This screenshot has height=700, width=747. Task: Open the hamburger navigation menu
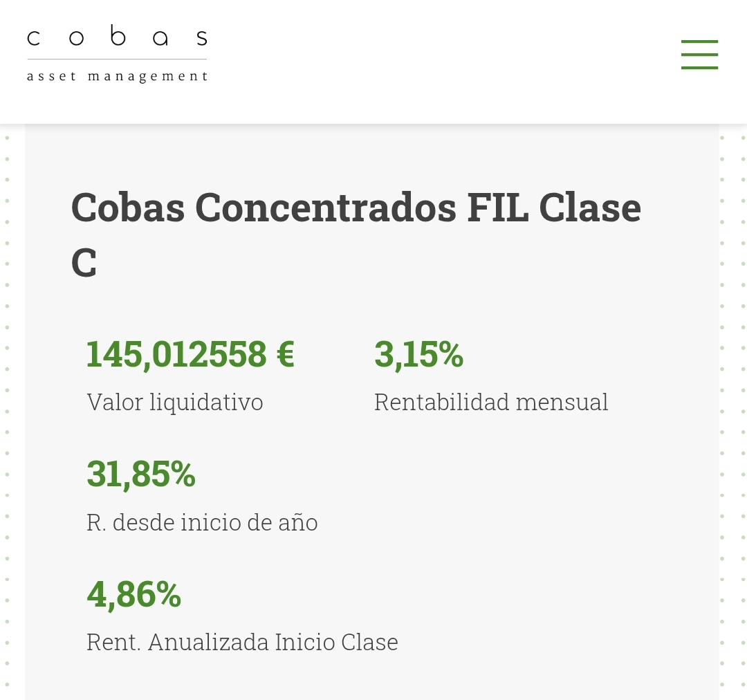pos(699,55)
